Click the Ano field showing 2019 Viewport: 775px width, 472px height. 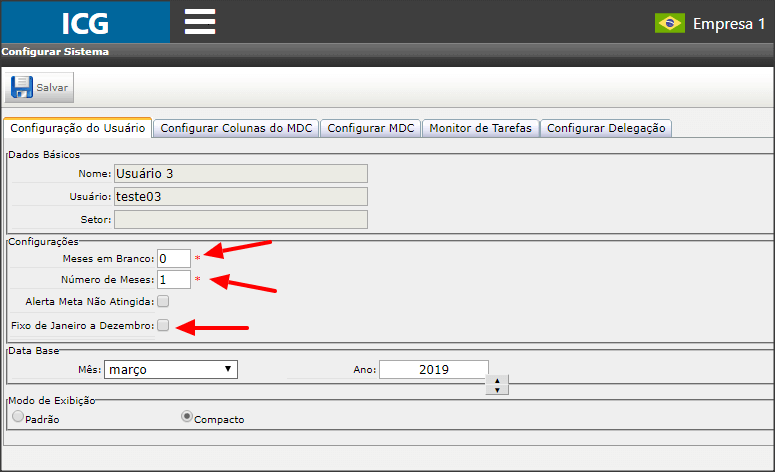pyautogui.click(x=433, y=370)
